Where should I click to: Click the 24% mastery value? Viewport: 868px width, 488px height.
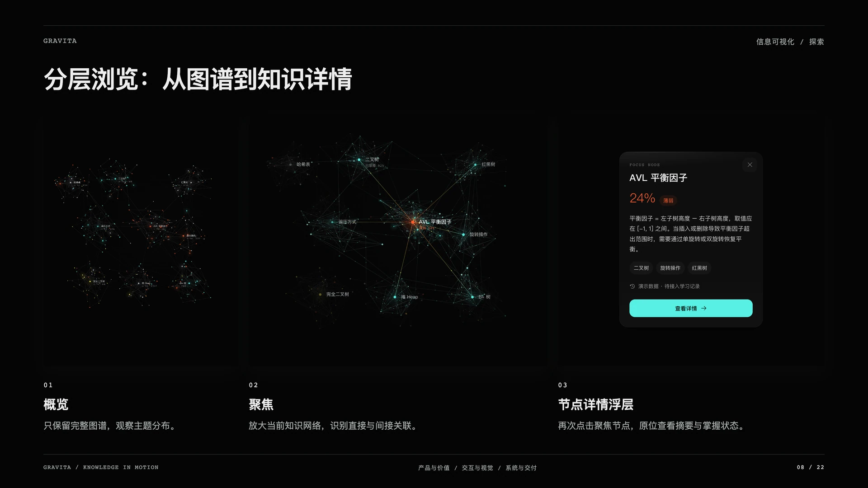point(642,198)
